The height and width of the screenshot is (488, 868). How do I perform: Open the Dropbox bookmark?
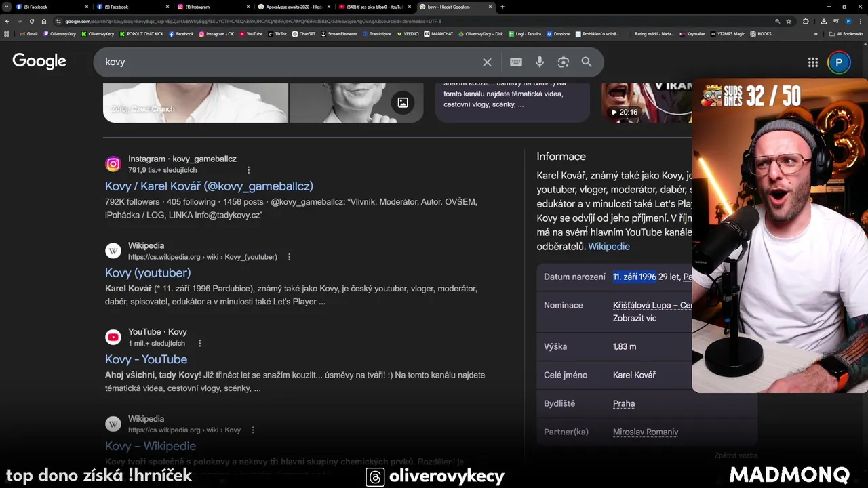click(559, 33)
